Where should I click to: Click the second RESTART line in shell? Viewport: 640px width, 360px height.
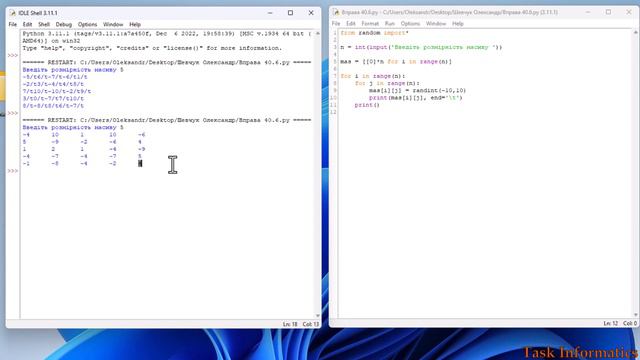[167, 120]
